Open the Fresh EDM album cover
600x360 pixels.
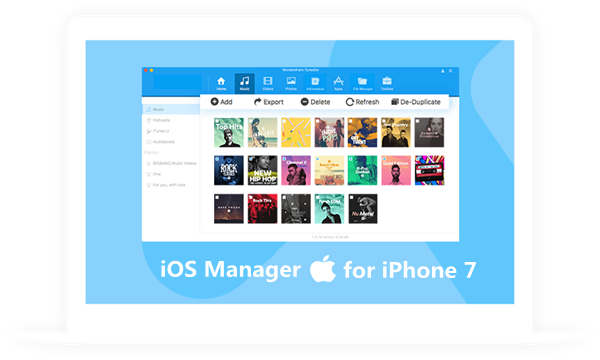[x=329, y=209]
